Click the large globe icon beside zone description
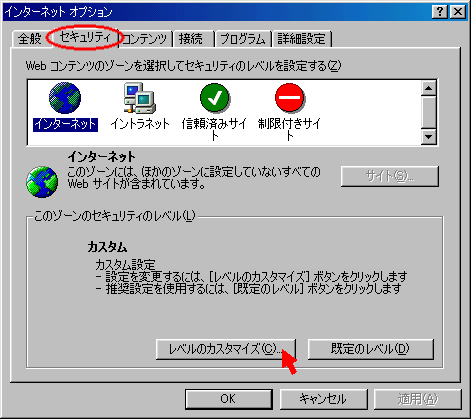 tap(42, 182)
